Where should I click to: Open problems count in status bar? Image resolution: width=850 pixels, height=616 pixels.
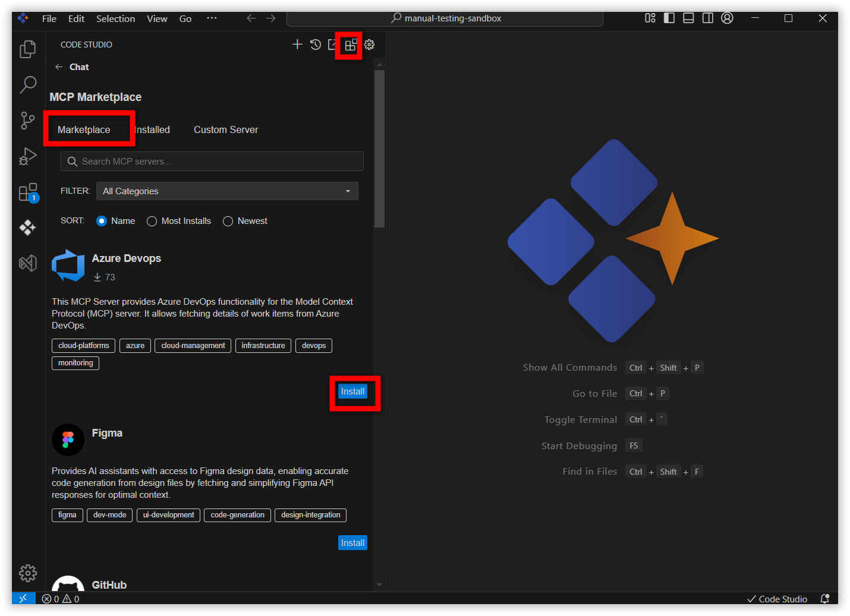pyautogui.click(x=61, y=599)
